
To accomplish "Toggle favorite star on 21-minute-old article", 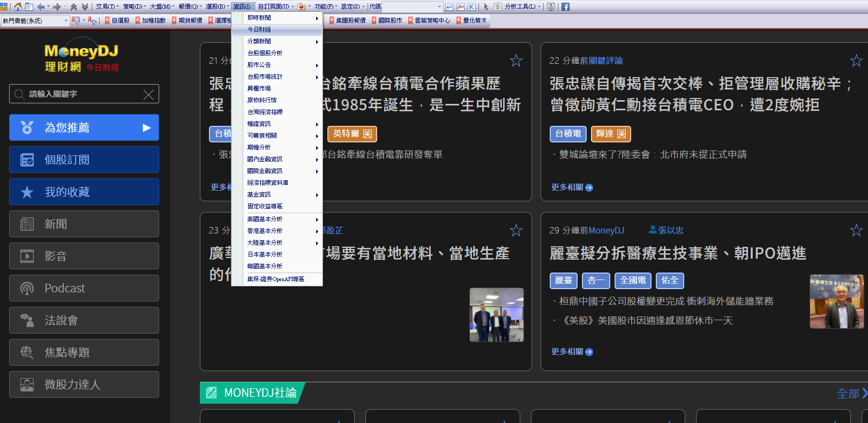I will [x=515, y=61].
